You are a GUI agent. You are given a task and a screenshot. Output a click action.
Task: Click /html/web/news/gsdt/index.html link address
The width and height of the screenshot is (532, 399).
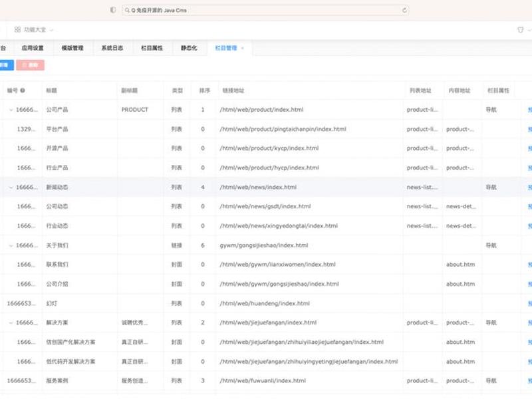[x=265, y=206]
